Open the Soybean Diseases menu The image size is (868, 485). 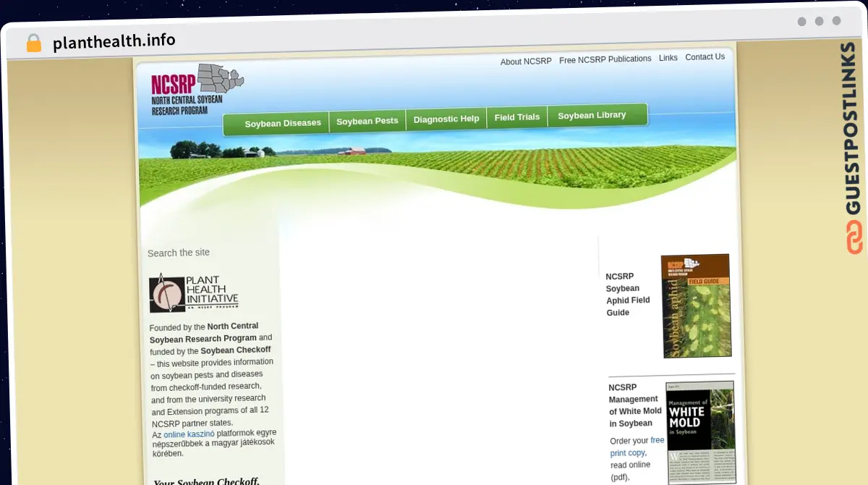(282, 124)
